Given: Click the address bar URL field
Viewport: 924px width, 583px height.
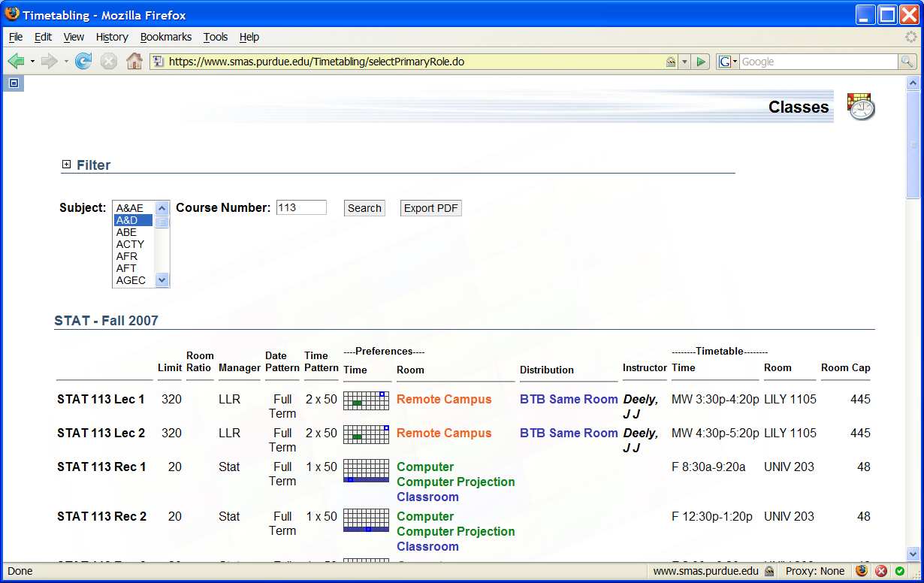Looking at the screenshot, I should point(414,62).
